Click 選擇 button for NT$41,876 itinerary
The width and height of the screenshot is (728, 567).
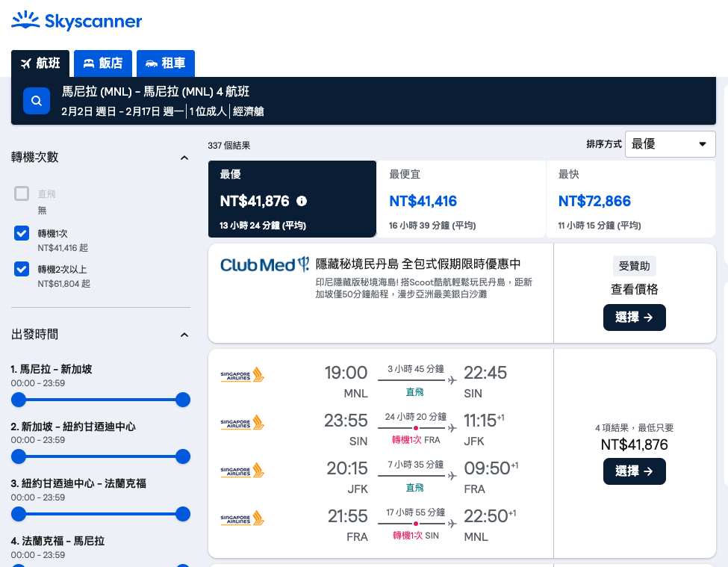click(634, 471)
